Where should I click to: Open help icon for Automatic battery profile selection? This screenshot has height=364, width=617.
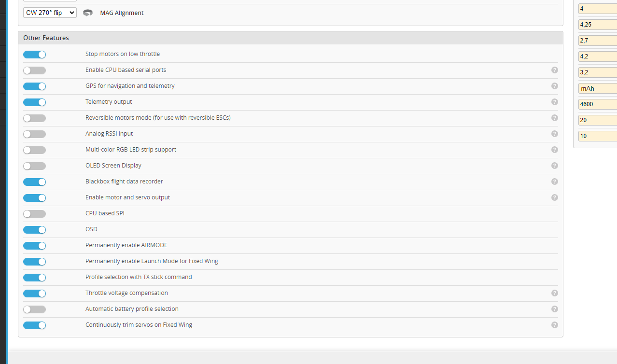coord(554,309)
